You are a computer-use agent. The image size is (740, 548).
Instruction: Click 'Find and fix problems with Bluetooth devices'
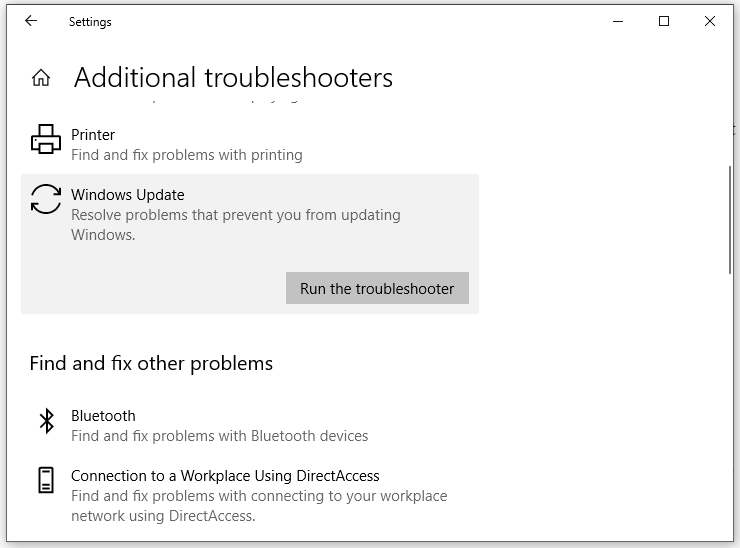click(219, 436)
